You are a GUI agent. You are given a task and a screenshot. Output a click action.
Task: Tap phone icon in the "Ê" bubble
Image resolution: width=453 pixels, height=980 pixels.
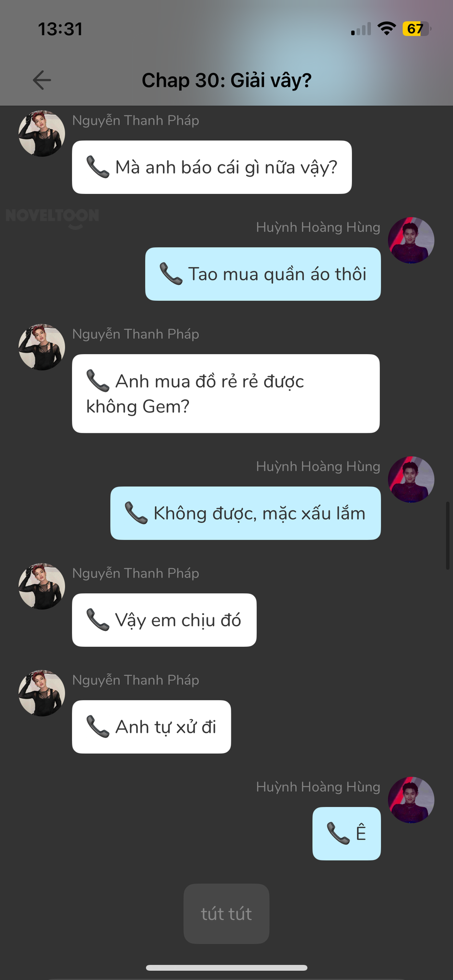338,834
